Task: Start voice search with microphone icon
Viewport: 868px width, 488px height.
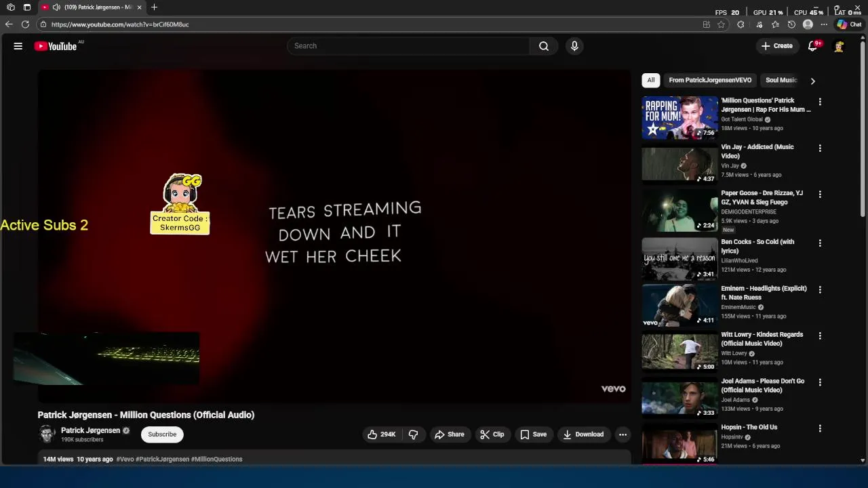Action: [574, 46]
